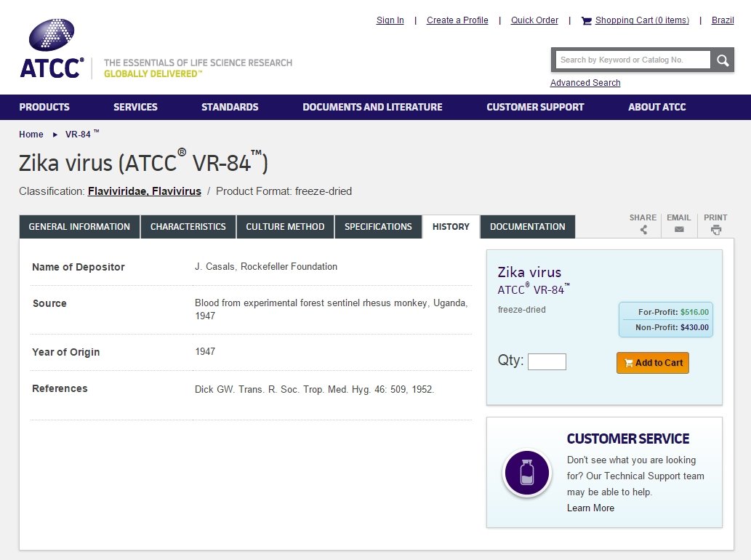Image resolution: width=751 pixels, height=560 pixels.
Task: Click the Product Format: freeze-dried text
Action: pyautogui.click(x=284, y=191)
